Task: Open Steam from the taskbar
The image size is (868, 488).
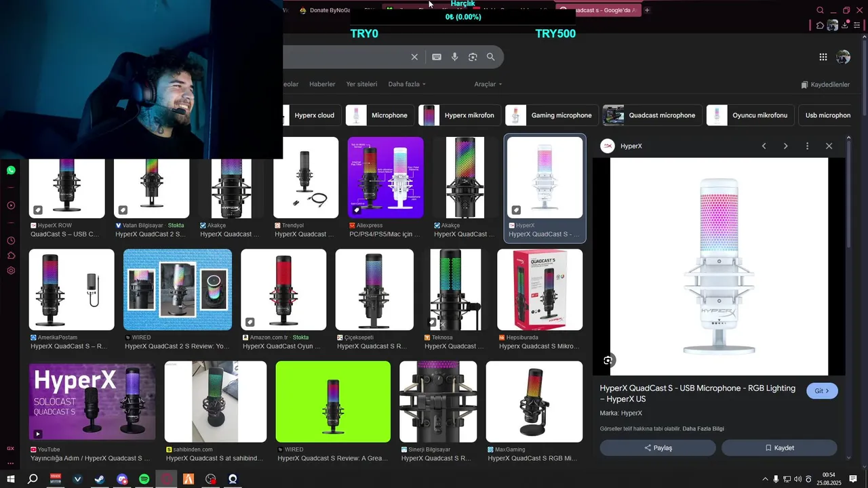Action: pos(100,479)
